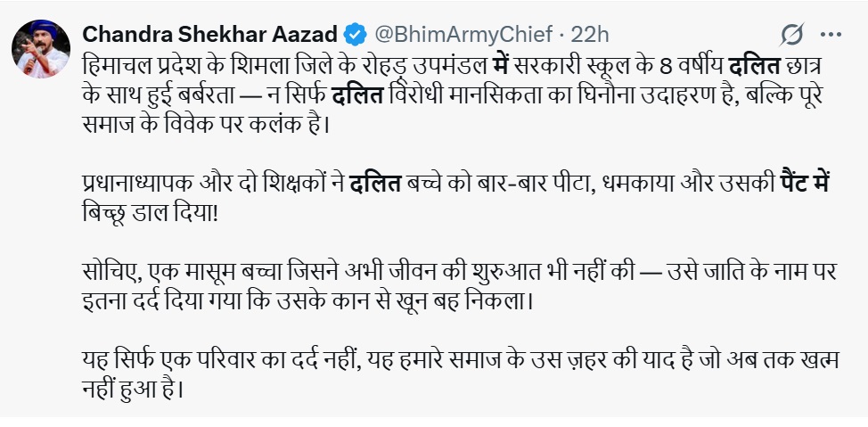Click the blue verified badge
The width and height of the screenshot is (868, 427).
(x=354, y=36)
